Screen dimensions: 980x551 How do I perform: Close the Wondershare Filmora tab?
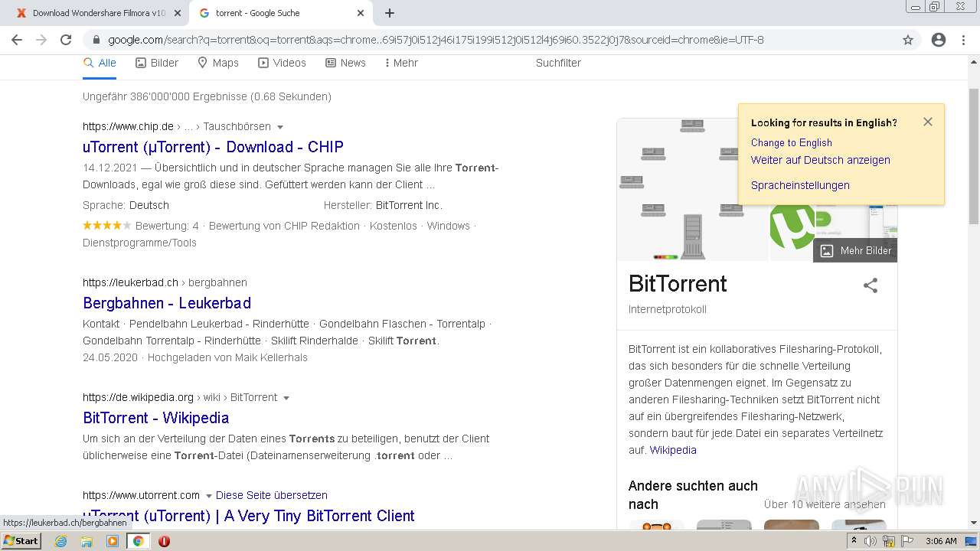click(178, 13)
